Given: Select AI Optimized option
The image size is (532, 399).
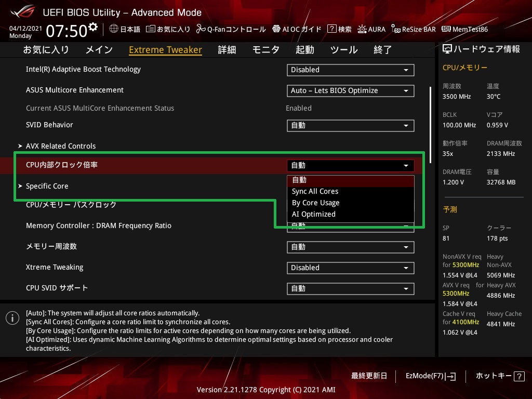Looking at the screenshot, I should [x=351, y=215].
